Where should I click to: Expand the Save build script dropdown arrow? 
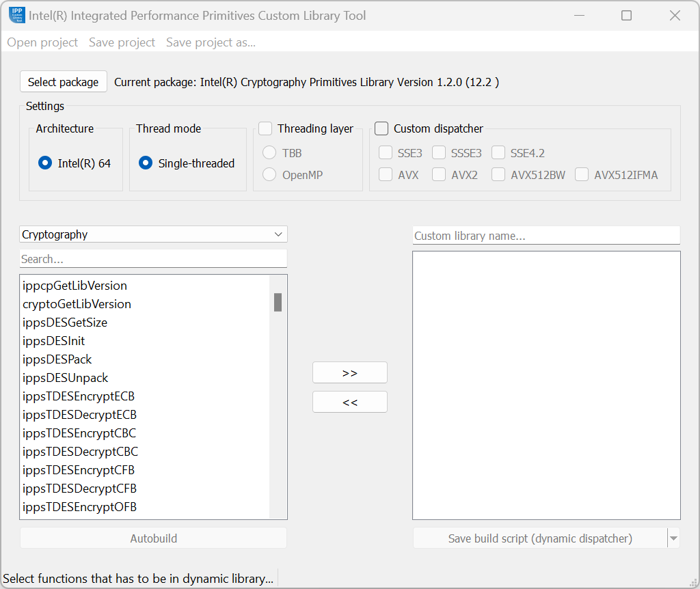point(674,538)
